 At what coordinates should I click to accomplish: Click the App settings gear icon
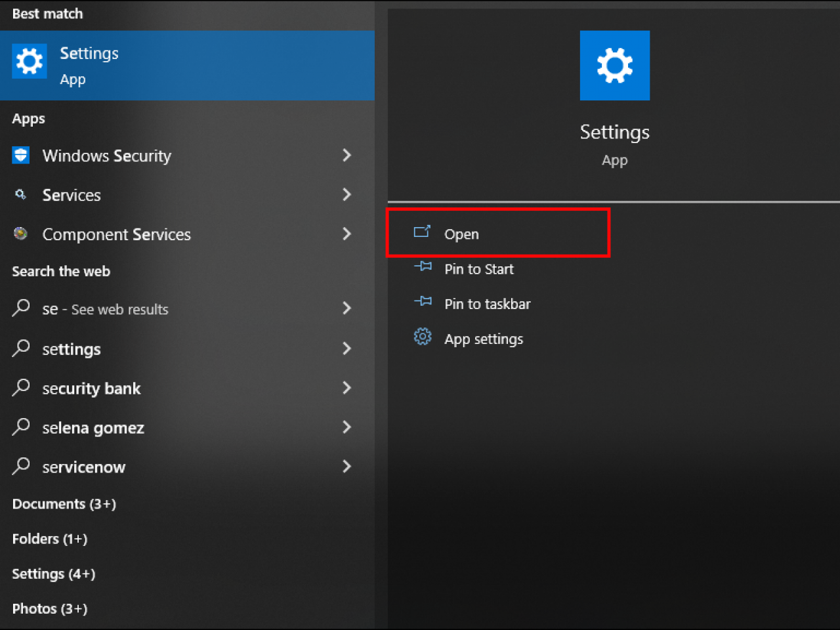click(x=423, y=337)
